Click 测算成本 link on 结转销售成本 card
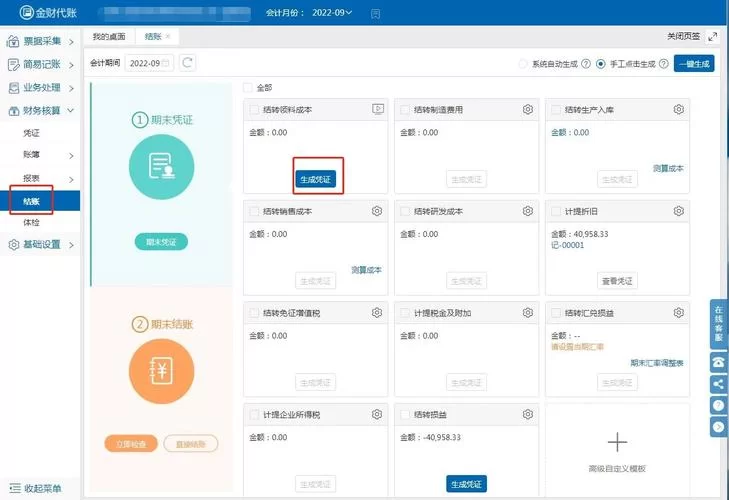729x500 pixels. click(366, 270)
